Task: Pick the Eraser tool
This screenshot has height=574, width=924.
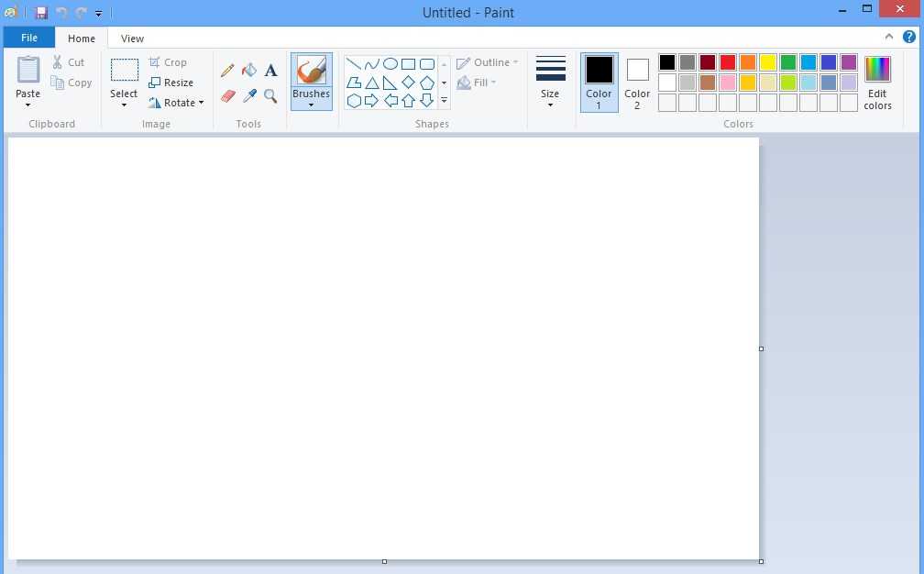Action: click(x=228, y=95)
